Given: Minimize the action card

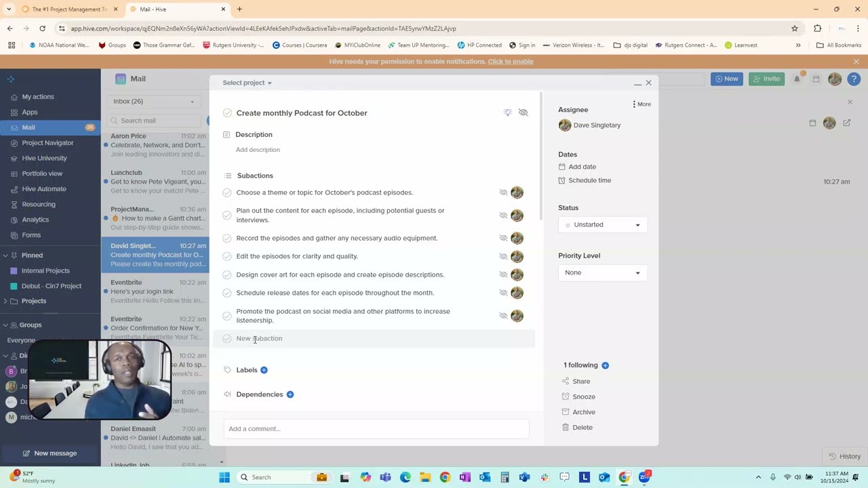Looking at the screenshot, I should (x=637, y=83).
